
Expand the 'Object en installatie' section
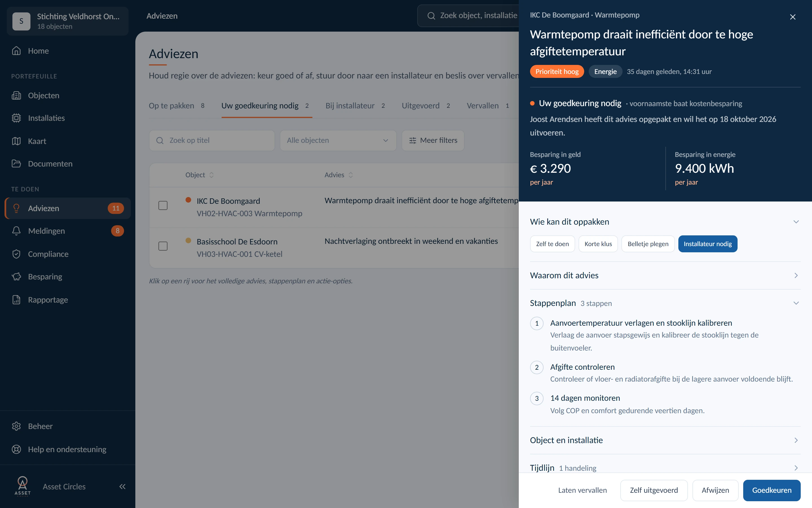click(665, 440)
